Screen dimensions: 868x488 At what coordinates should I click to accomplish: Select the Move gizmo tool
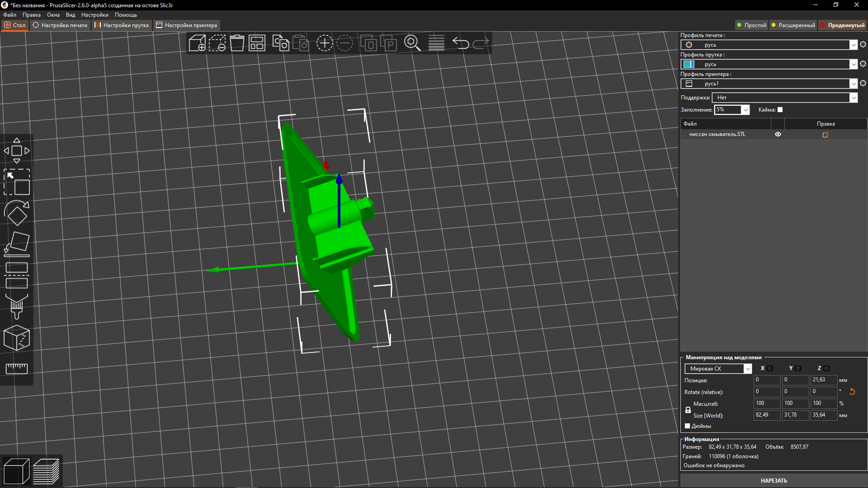[17, 151]
